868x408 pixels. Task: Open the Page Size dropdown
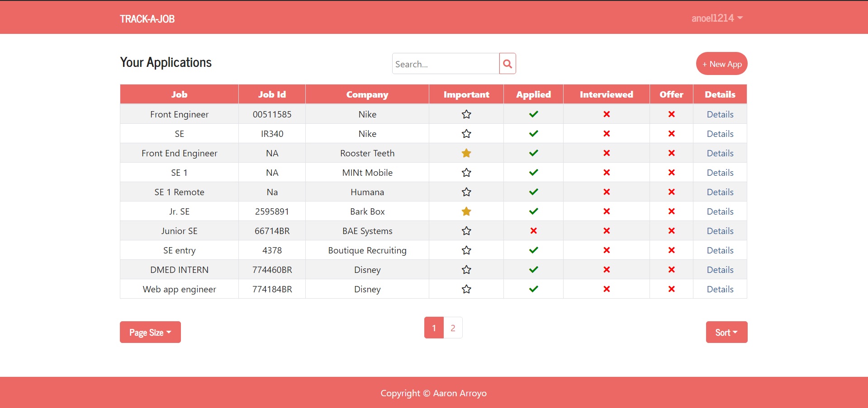tap(150, 332)
